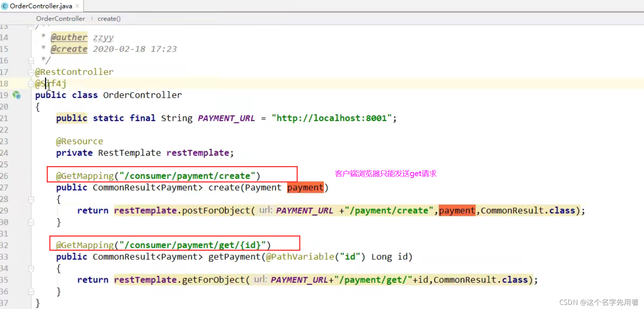
Task: Click line number 26 in the gutter
Action: (4, 176)
